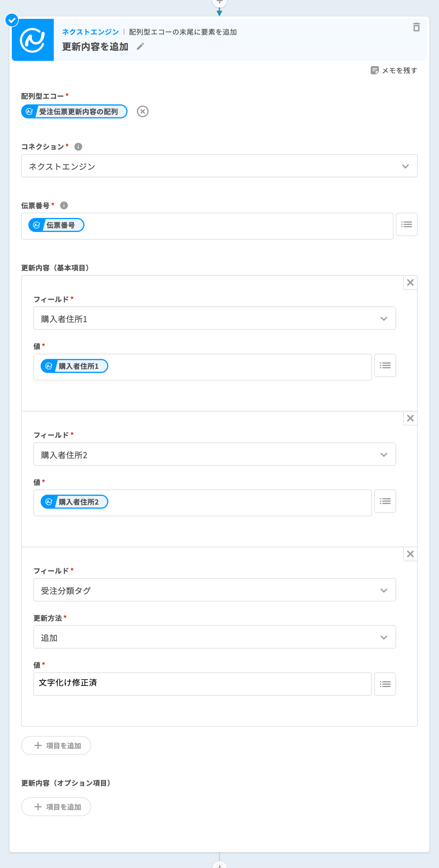Viewport: 439px width, 868px height.
Task: Open the field dropdown showing 受注分類タグ
Action: point(215,590)
